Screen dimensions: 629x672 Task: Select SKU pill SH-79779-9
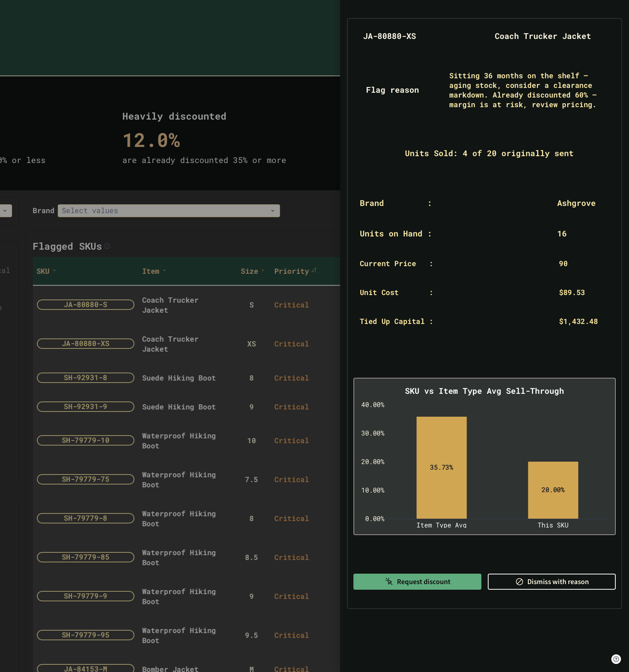pyautogui.click(x=85, y=596)
